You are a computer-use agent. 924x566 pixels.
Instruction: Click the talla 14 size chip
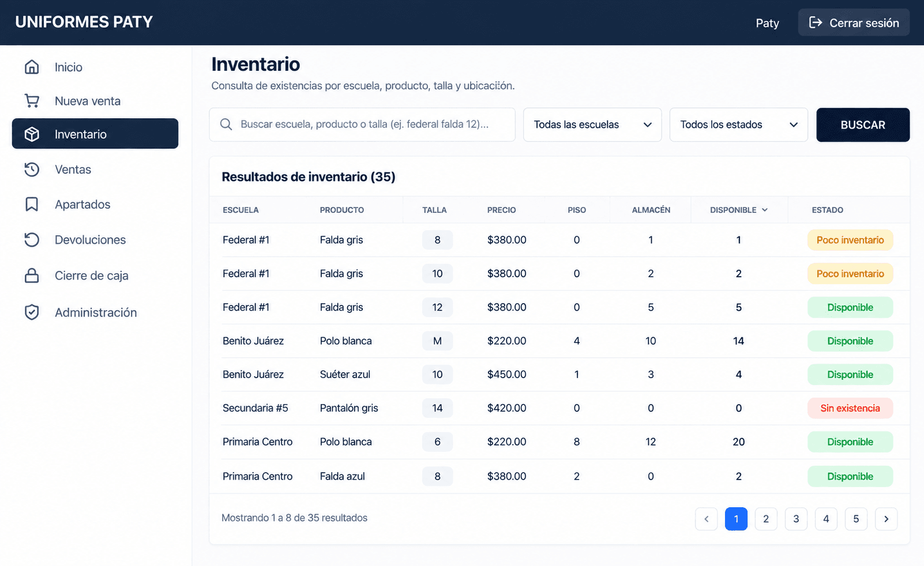click(437, 408)
